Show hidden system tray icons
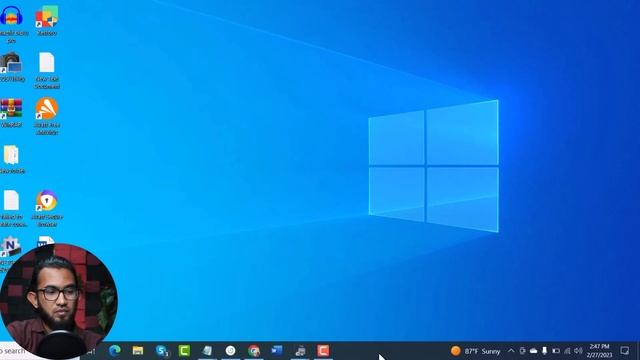 (x=511, y=351)
